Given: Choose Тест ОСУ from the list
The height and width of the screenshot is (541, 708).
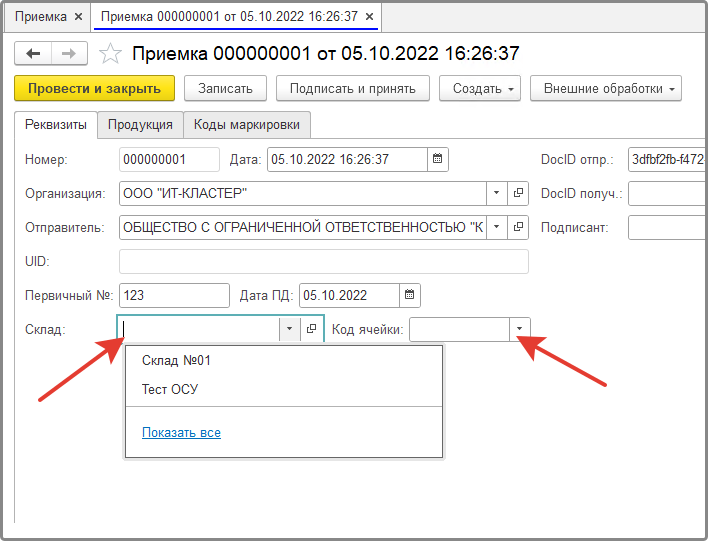Looking at the screenshot, I should pos(284,389).
